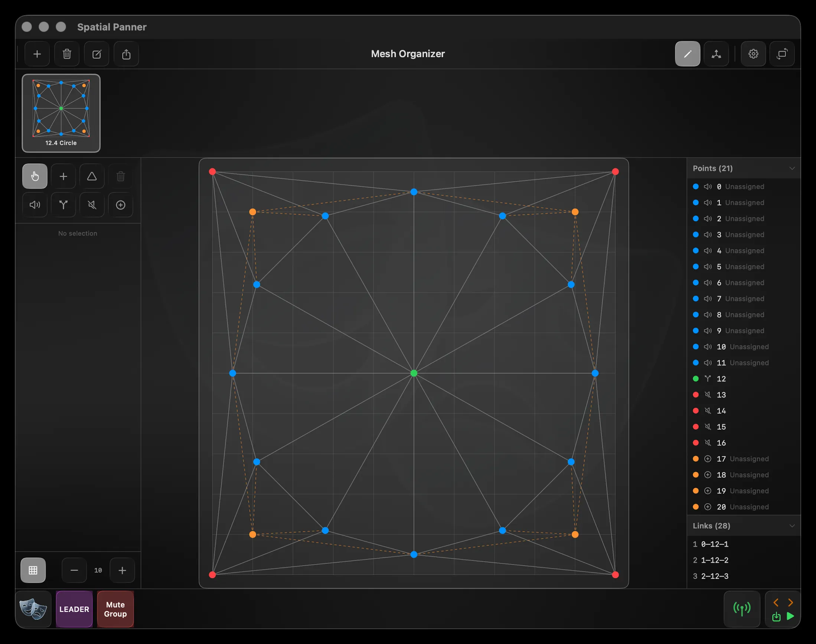Open the mesh network view icon
This screenshot has height=644, width=816.
716,54
